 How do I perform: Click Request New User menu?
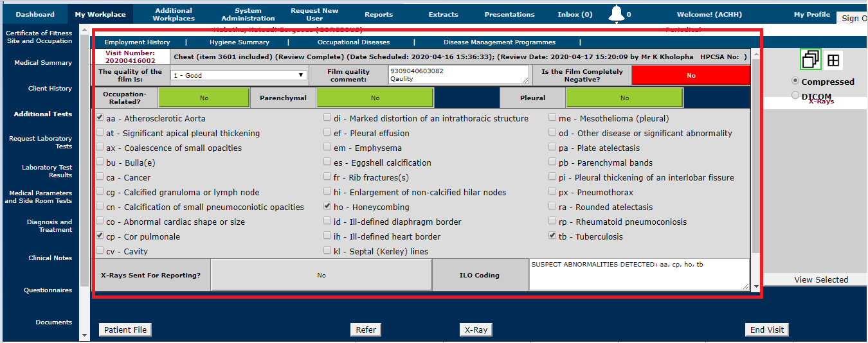tap(314, 14)
